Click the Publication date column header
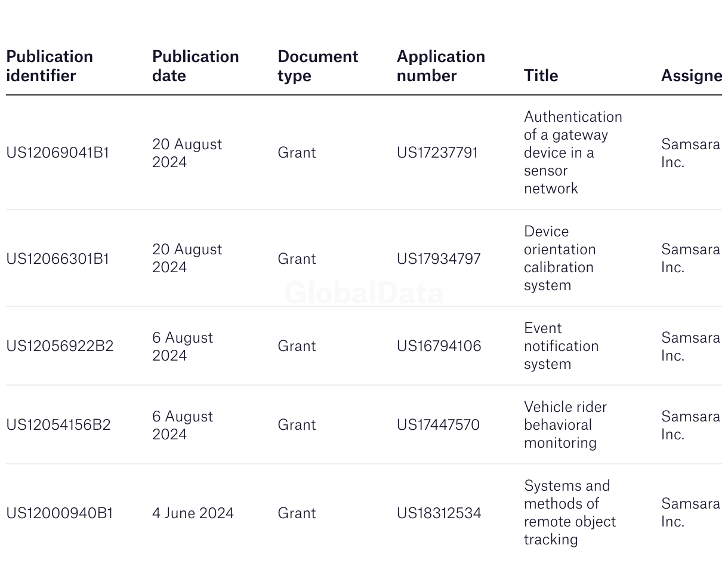This screenshot has width=728, height=585. [x=195, y=66]
